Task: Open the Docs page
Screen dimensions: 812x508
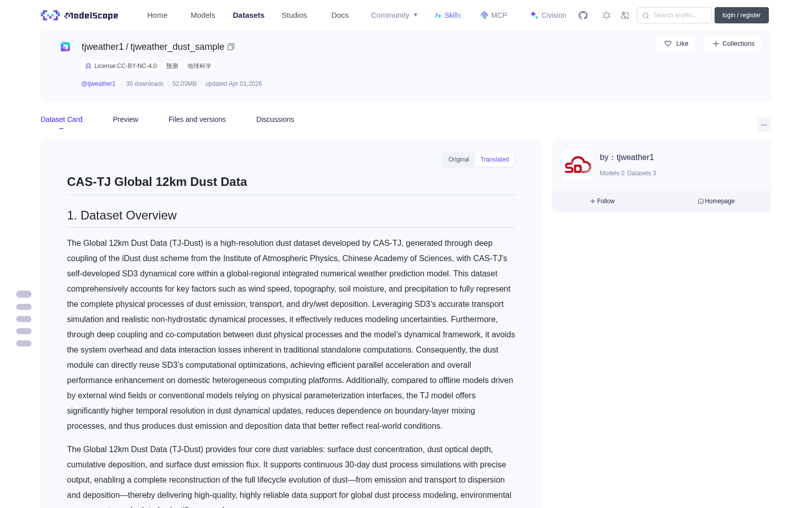Action: coord(340,15)
